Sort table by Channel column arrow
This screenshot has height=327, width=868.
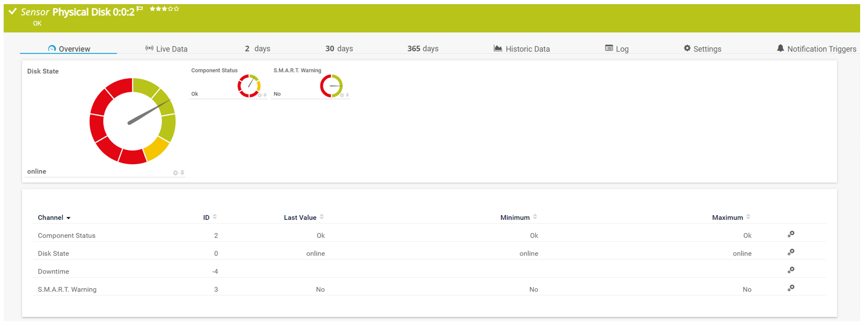[69, 218]
